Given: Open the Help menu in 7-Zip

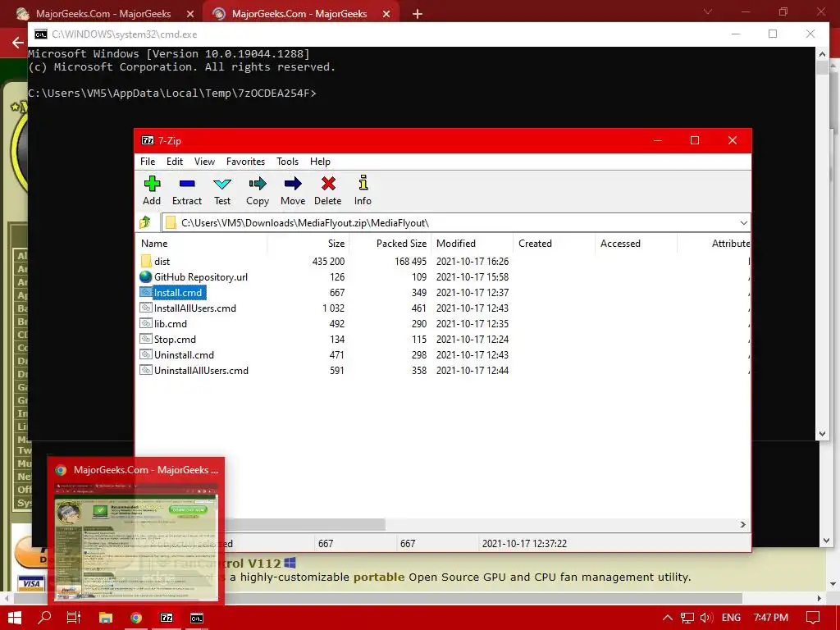Looking at the screenshot, I should tap(320, 162).
